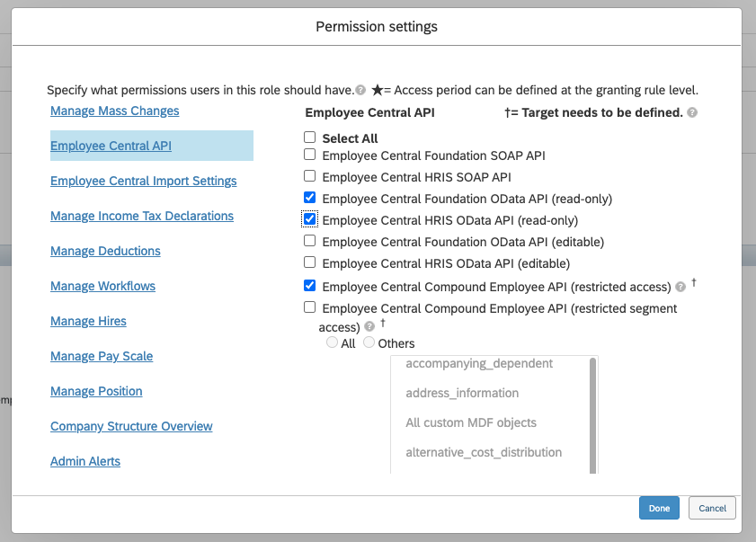
Task: Check the Select All checkbox
Action: 310,138
